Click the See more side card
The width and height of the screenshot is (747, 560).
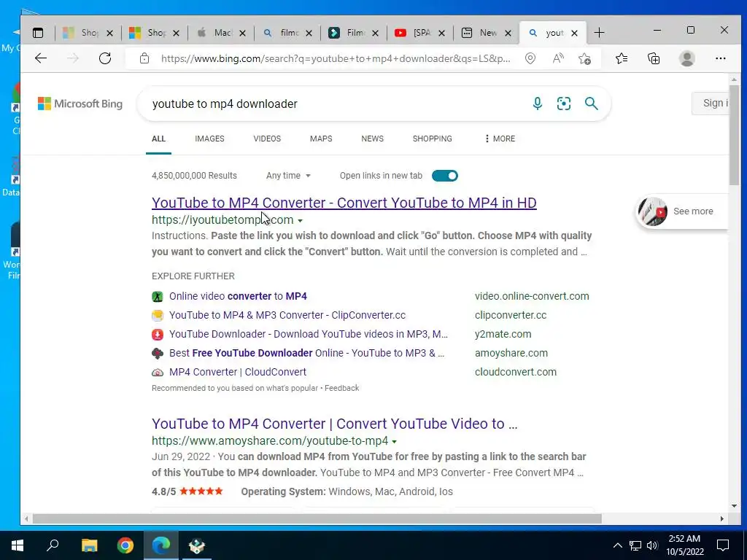tap(682, 211)
